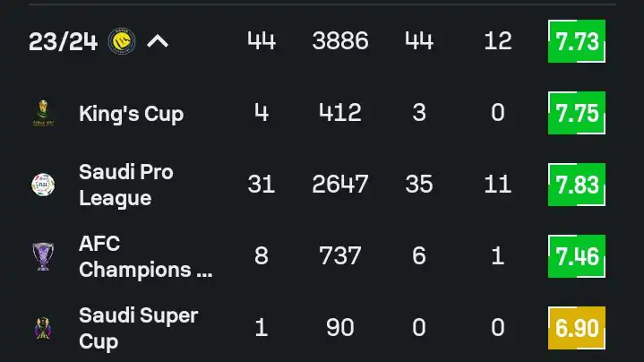Click the yellow 6.90 rating badge

(576, 328)
